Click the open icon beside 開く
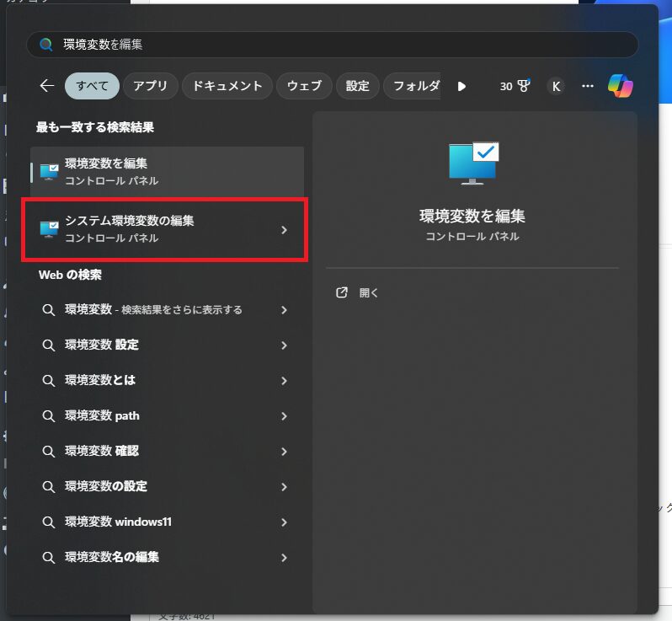 point(342,292)
